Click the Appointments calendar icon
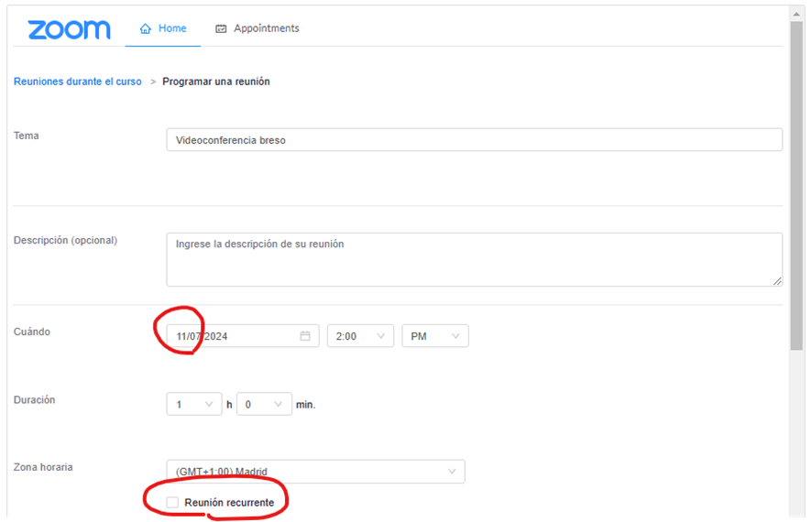The image size is (812, 522). 221,29
